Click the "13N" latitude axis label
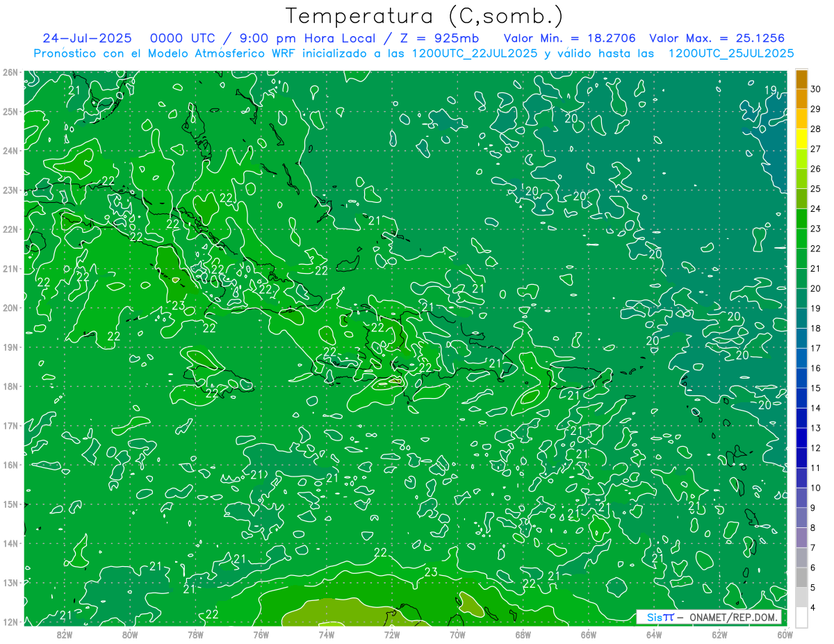This screenshot has width=834, height=644. coord(10,583)
